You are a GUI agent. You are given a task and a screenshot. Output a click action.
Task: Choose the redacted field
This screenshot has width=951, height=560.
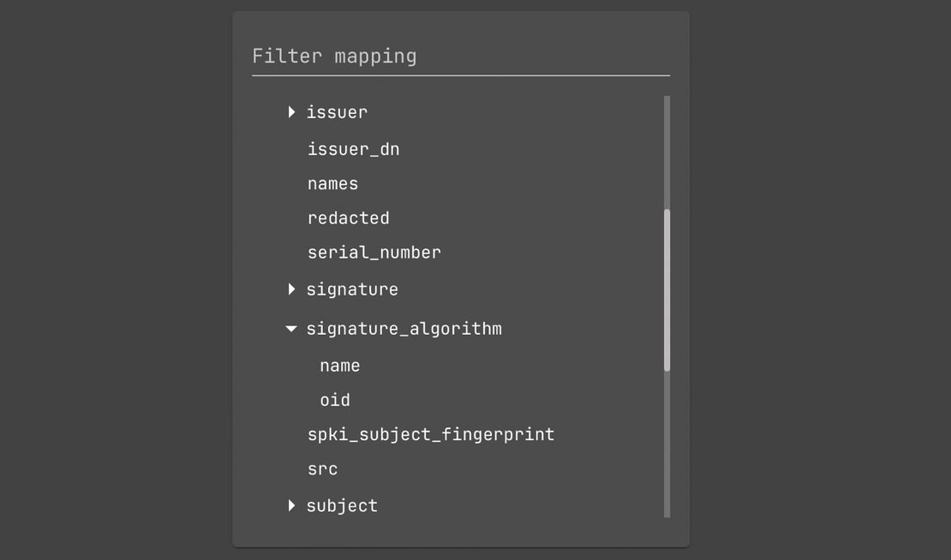click(x=348, y=218)
